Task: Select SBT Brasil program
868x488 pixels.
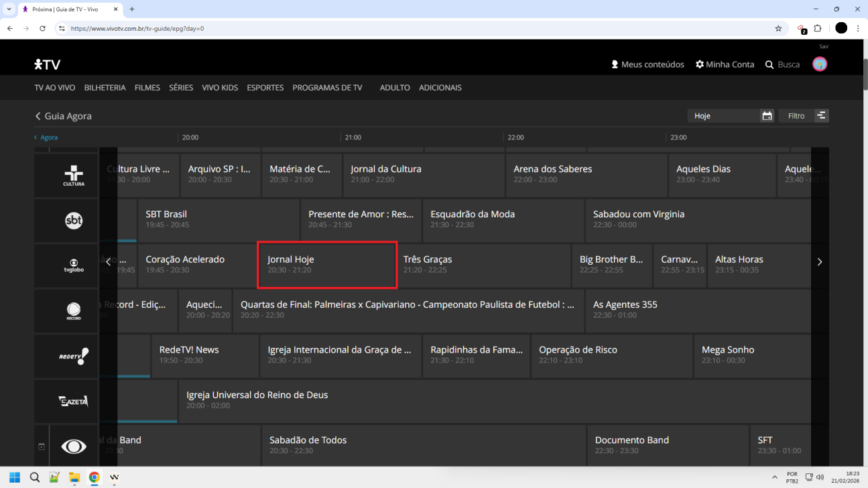Action: [219, 220]
